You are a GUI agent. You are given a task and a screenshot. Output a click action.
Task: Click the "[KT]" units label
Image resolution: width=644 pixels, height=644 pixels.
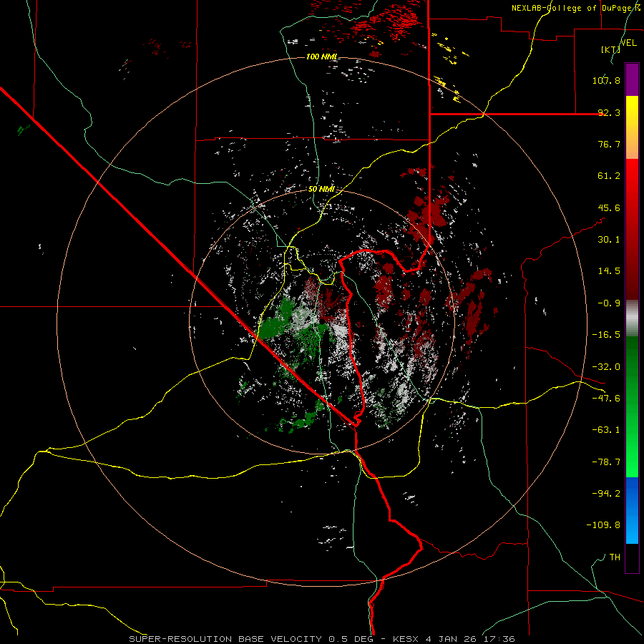pos(610,49)
